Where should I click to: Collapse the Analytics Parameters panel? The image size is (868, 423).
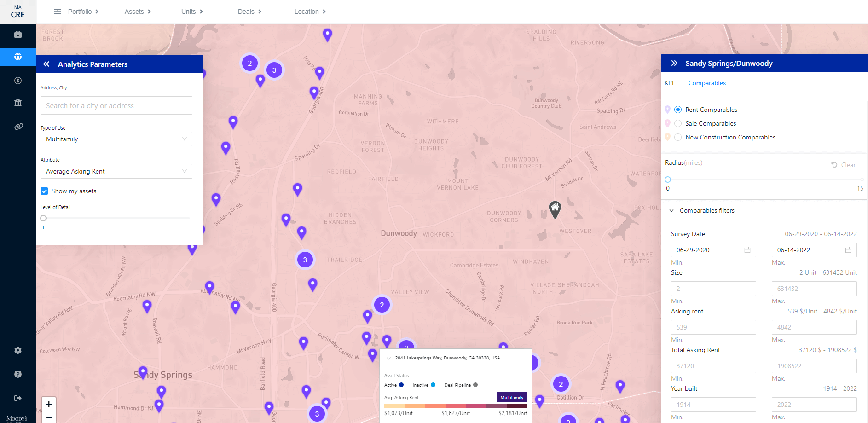(x=46, y=64)
